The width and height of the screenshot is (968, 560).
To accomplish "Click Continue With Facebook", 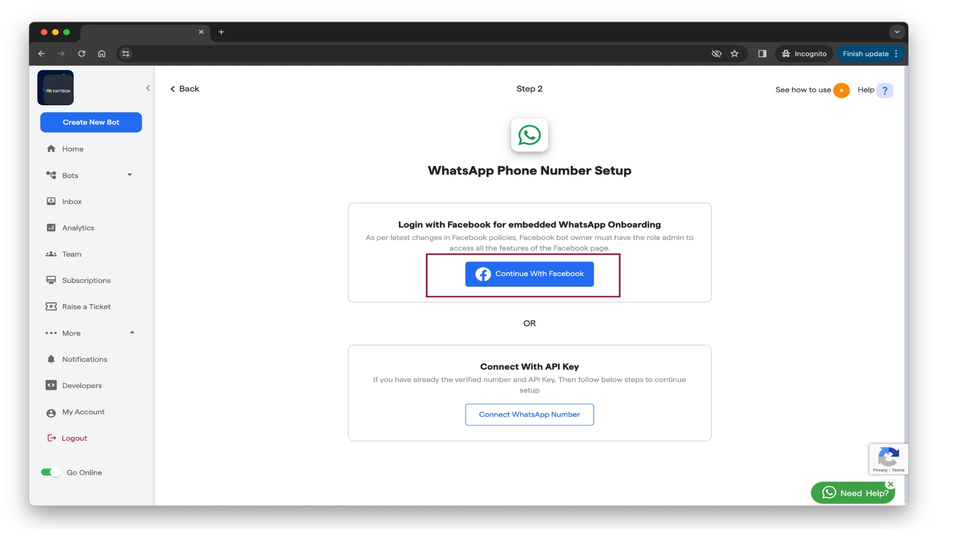I will tap(529, 274).
